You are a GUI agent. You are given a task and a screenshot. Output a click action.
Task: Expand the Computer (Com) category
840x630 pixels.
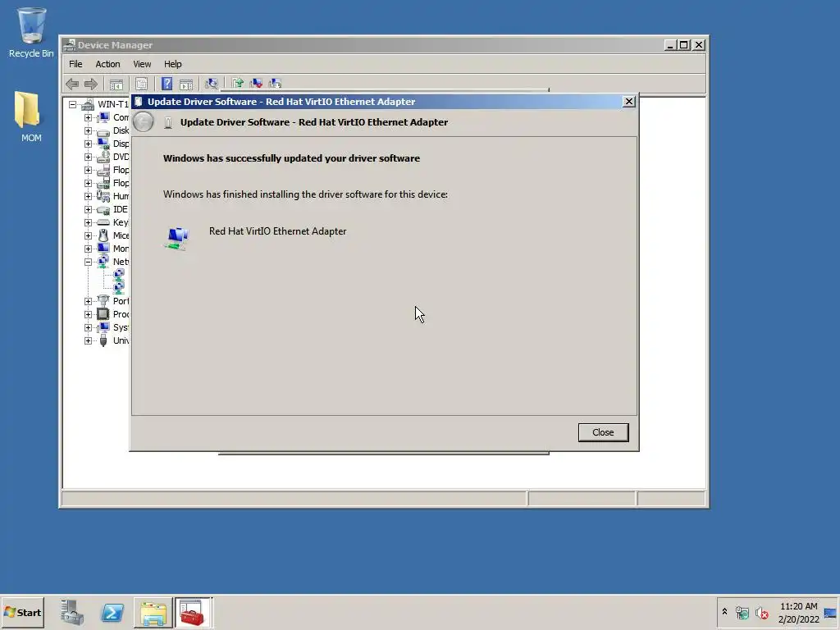[x=88, y=117]
